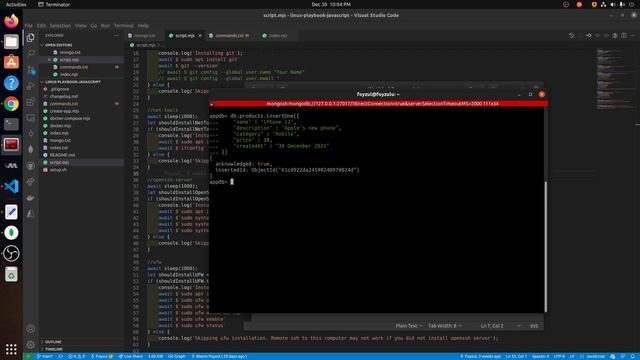The height and width of the screenshot is (360, 640).
Task: Click the editor minimap
Action: 610,80
